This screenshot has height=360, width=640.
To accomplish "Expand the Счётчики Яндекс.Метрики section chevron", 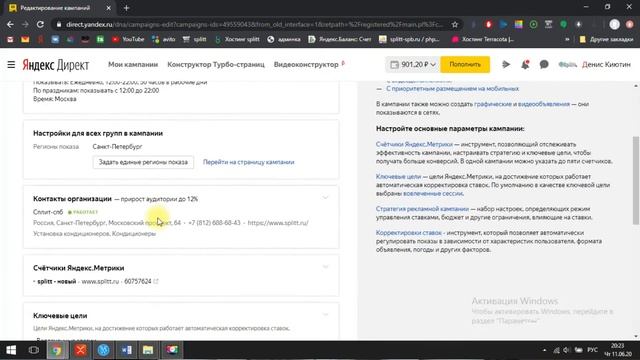I will coord(325,267).
